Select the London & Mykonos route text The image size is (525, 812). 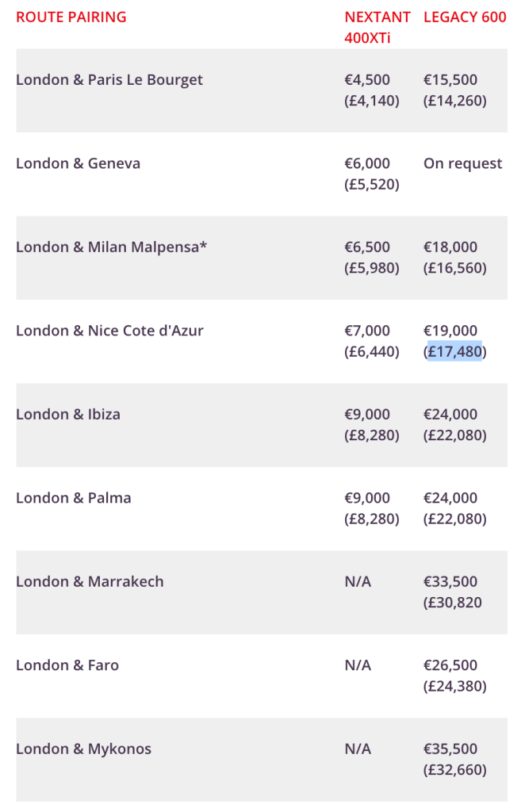point(83,749)
